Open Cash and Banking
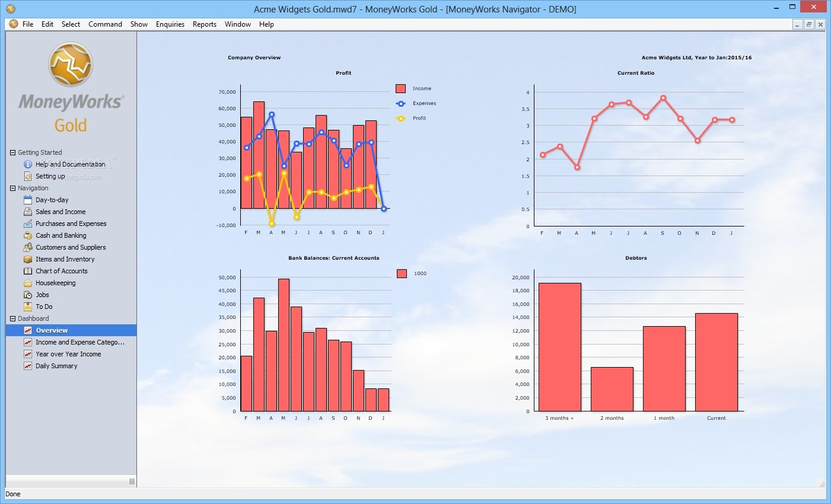Viewport: 831px width, 504px height. [x=61, y=235]
